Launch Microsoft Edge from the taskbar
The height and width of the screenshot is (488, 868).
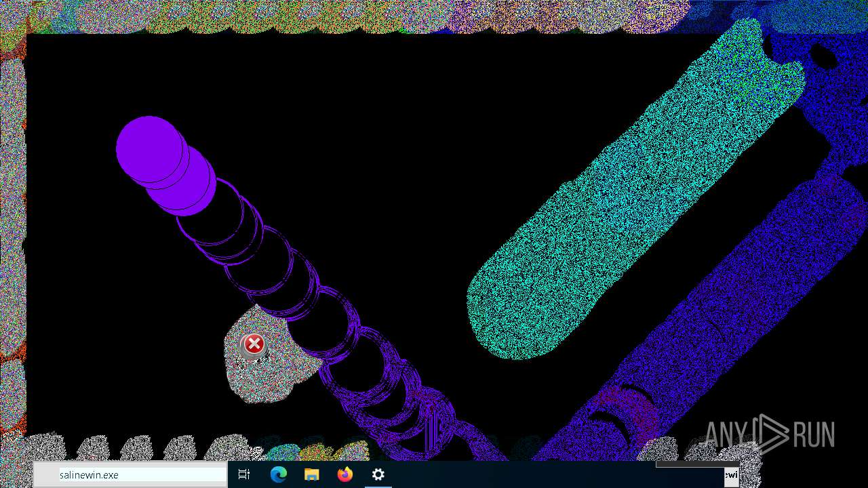point(278,474)
